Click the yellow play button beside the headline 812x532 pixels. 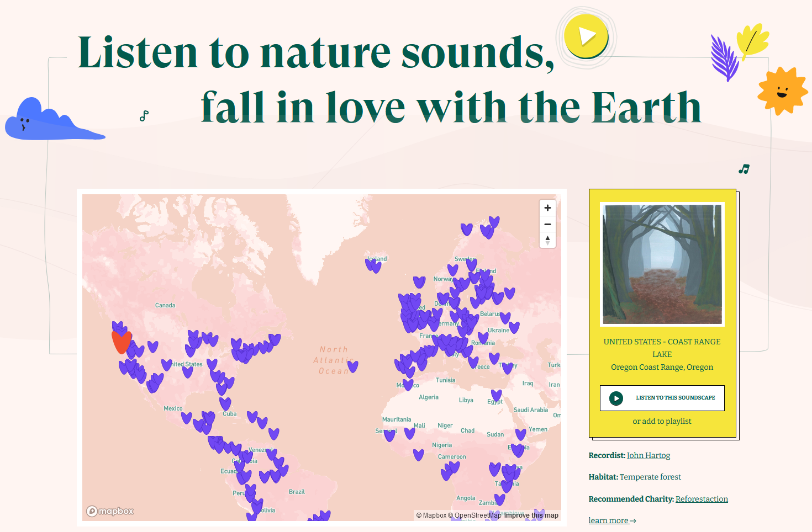[x=586, y=36]
